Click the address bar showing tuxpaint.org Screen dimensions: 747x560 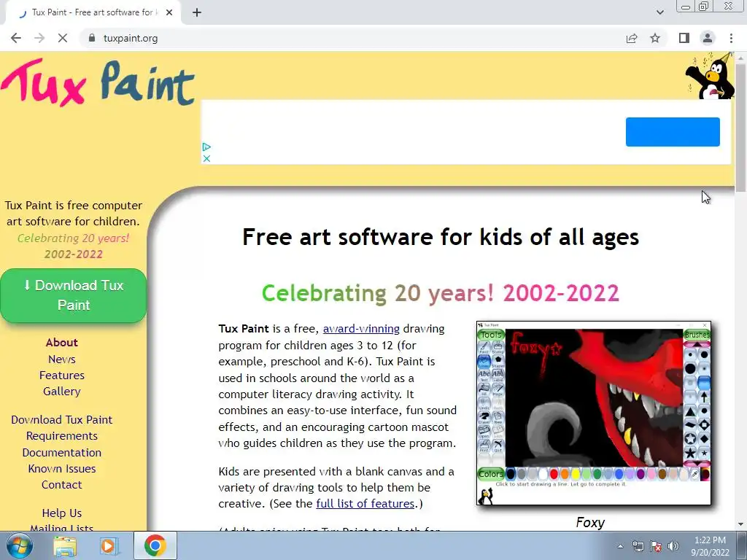pyautogui.click(x=352, y=38)
